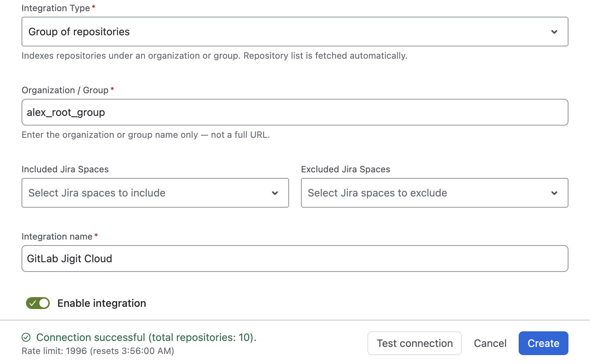
Task: Click the Create button
Action: 544,343
